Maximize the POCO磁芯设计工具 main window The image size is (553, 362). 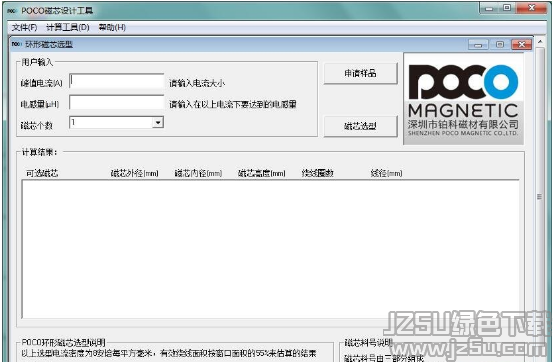click(507, 8)
